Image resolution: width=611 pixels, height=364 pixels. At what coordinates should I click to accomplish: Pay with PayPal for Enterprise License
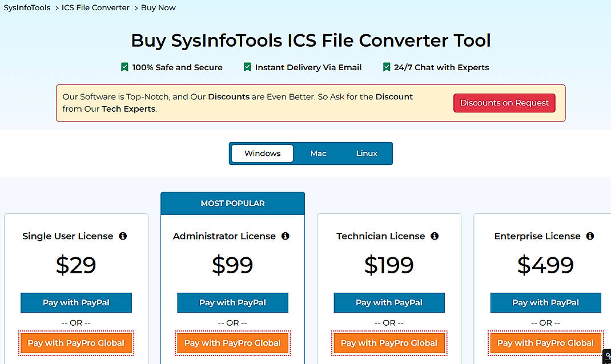545,302
